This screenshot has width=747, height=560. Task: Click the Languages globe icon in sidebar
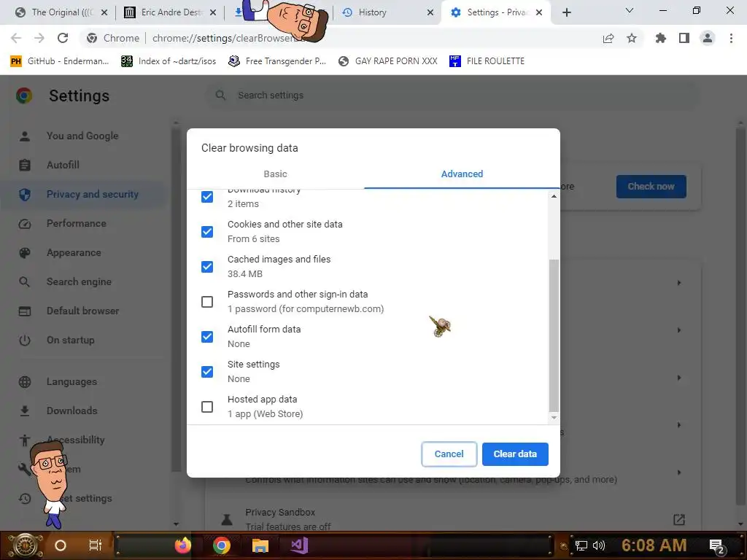coord(25,381)
